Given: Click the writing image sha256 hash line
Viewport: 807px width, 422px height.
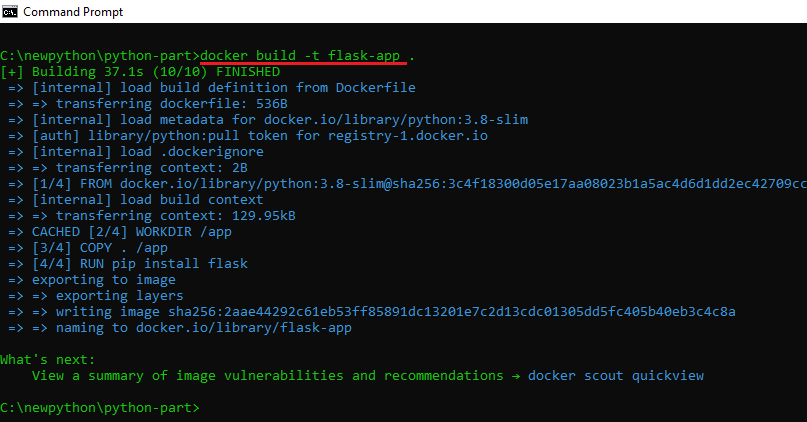Looking at the screenshot, I should [372, 311].
